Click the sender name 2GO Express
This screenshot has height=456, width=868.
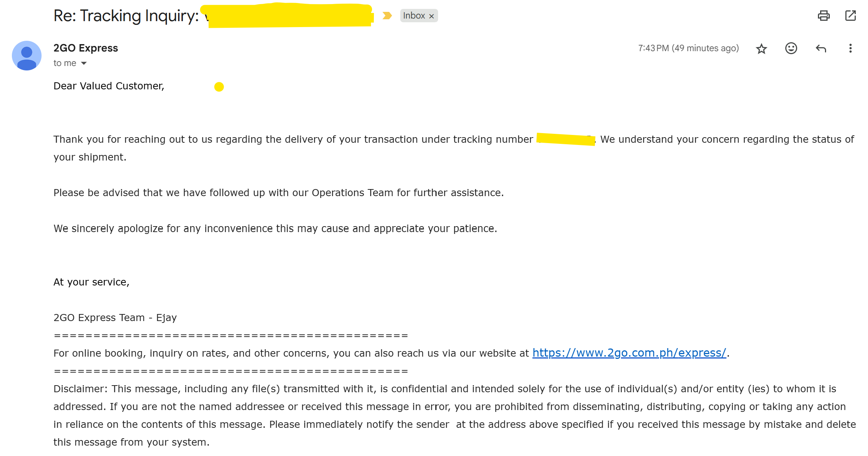point(86,48)
